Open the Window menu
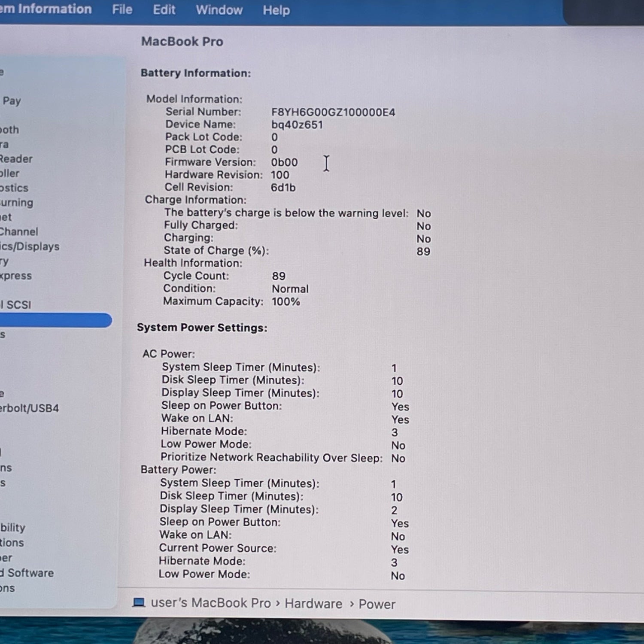 [x=219, y=10]
